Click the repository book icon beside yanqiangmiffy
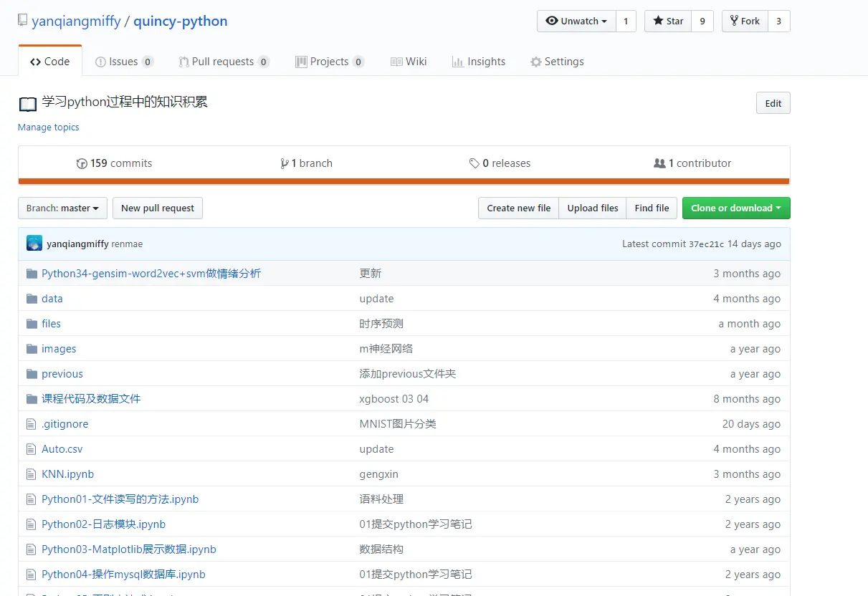Screen dimensions: 868x596 pos(23,21)
